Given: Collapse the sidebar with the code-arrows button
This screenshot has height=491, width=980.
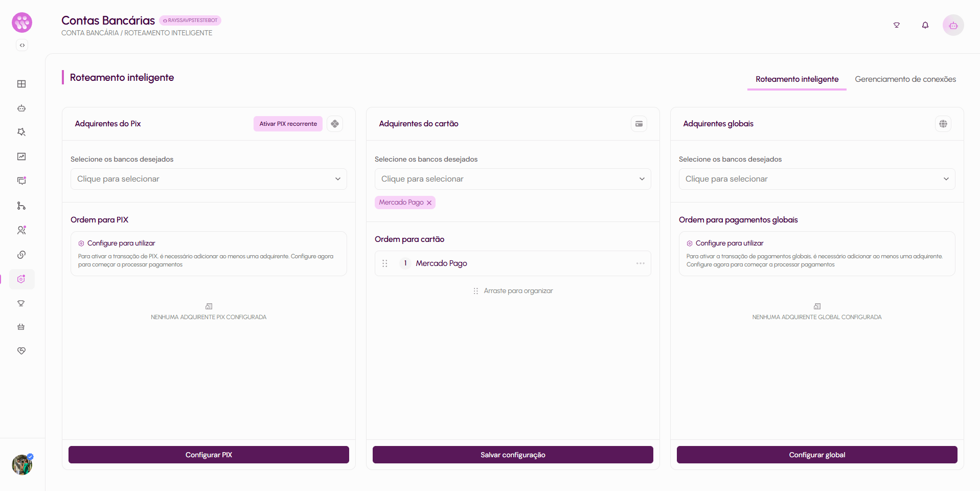Looking at the screenshot, I should 22,45.
